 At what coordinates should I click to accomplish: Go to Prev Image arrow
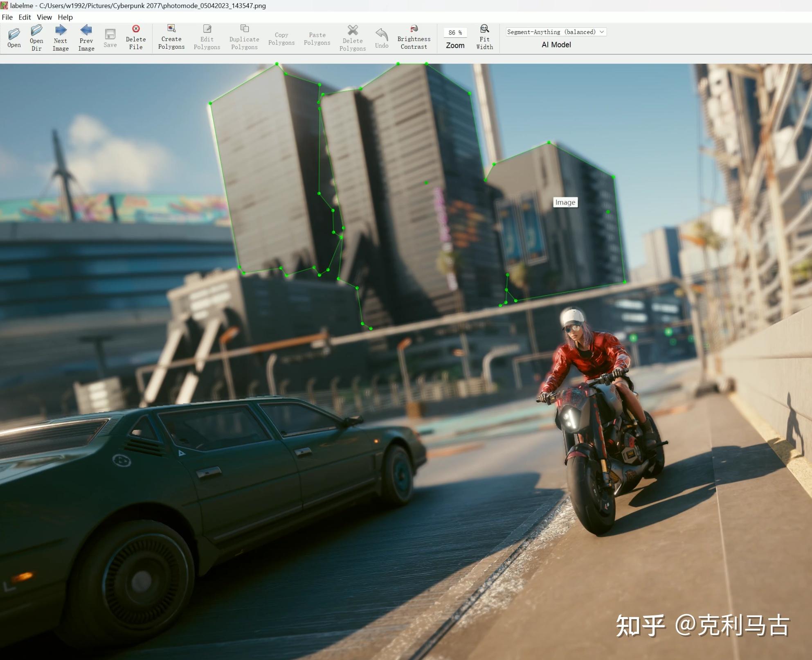[x=86, y=30]
